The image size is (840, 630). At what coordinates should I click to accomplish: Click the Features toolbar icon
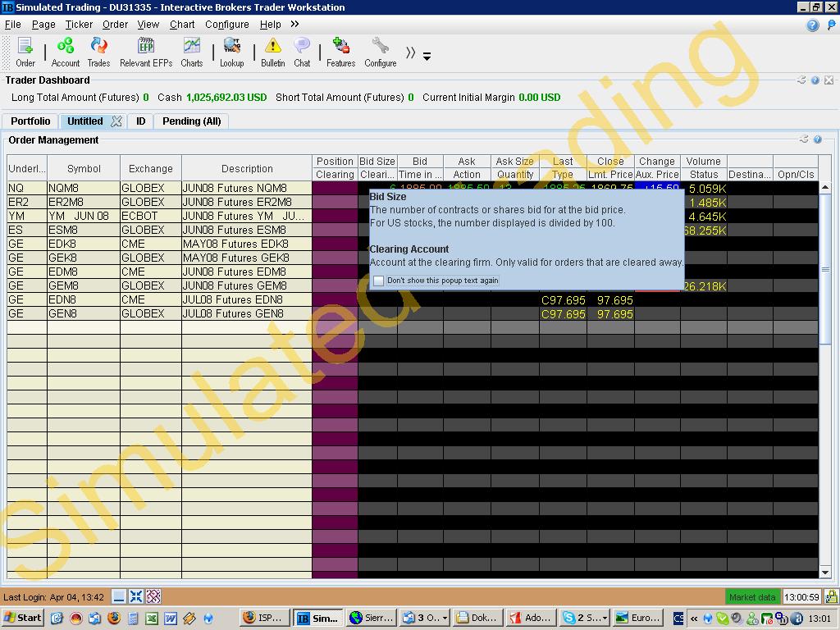coord(340,52)
